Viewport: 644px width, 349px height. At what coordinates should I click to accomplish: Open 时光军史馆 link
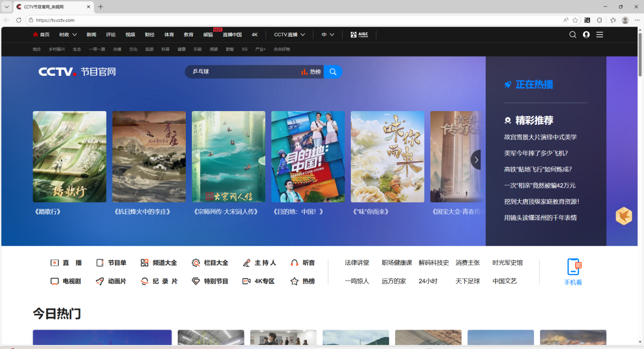pyautogui.click(x=508, y=263)
